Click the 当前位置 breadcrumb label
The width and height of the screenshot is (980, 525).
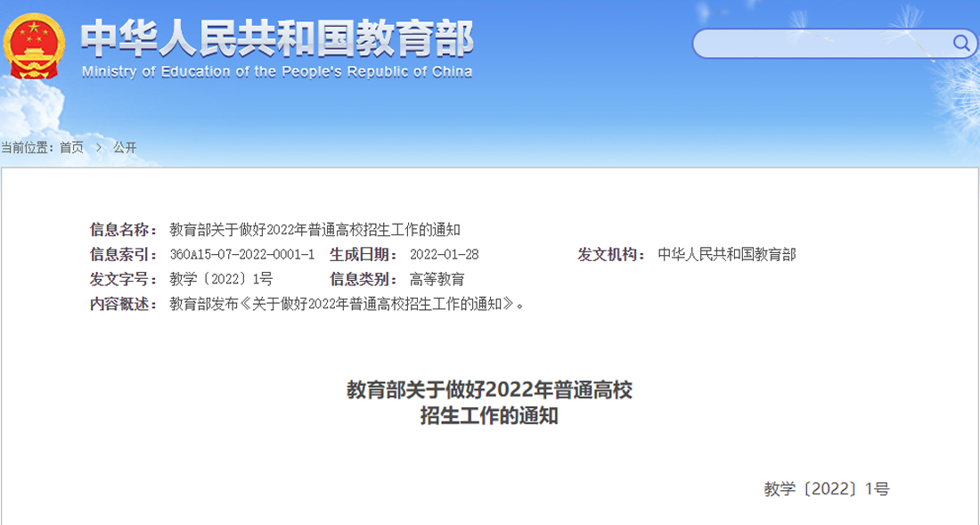coord(29,147)
